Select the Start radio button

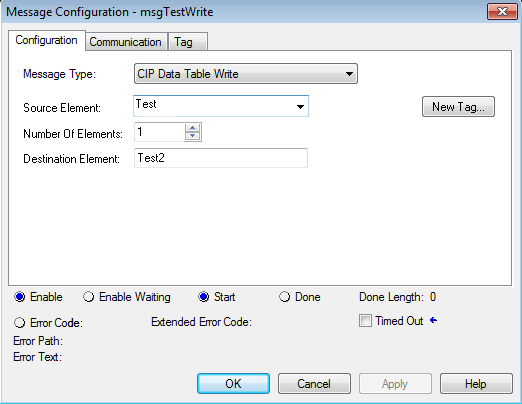[204, 297]
